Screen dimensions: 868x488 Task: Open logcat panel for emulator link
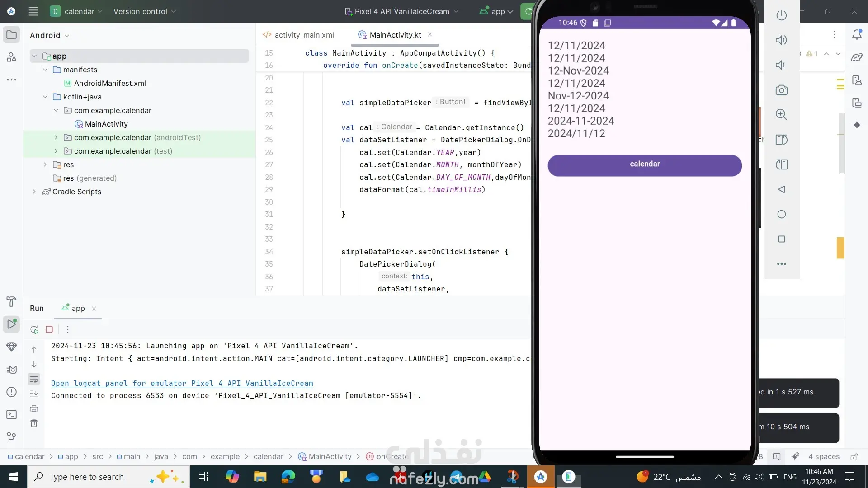pyautogui.click(x=182, y=383)
